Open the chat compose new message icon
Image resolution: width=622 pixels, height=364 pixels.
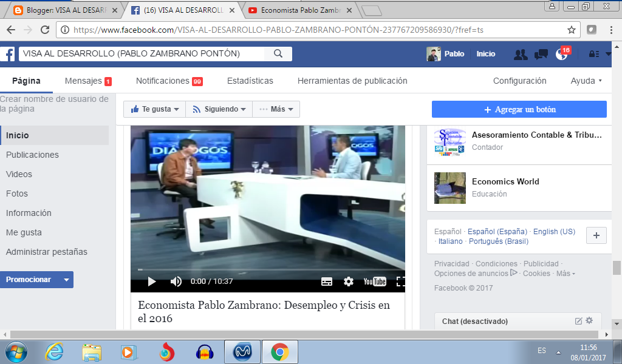(579, 321)
